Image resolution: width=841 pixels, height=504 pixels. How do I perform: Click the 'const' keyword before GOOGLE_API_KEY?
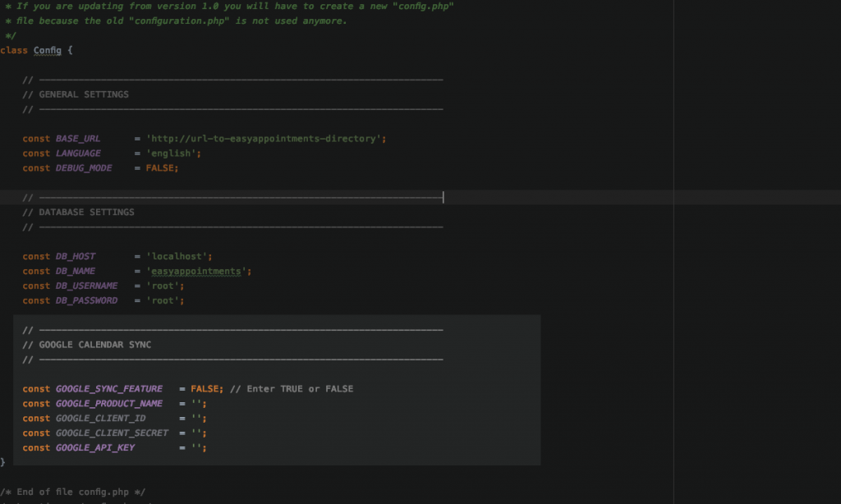tap(36, 447)
